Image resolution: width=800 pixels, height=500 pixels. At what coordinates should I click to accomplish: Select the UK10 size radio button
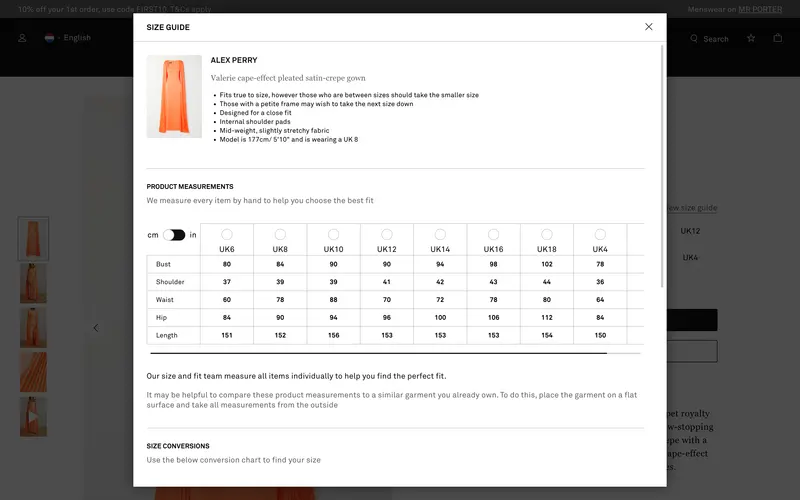tap(333, 234)
